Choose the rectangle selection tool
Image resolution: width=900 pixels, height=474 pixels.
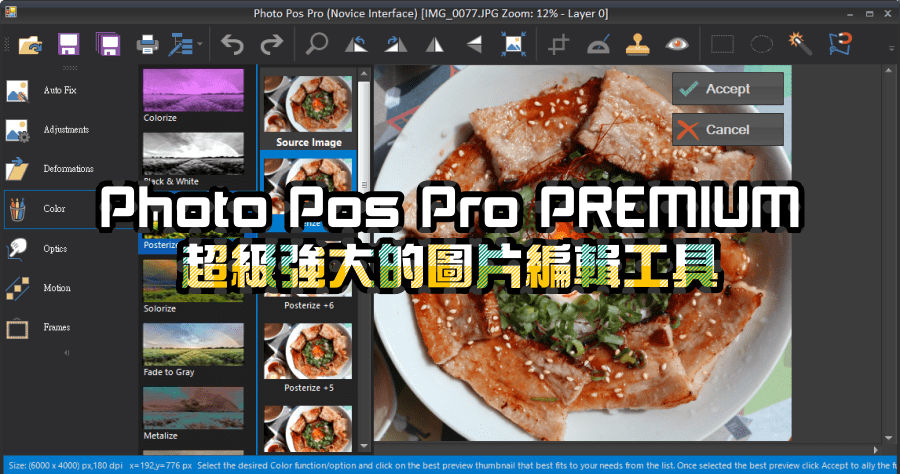(722, 44)
